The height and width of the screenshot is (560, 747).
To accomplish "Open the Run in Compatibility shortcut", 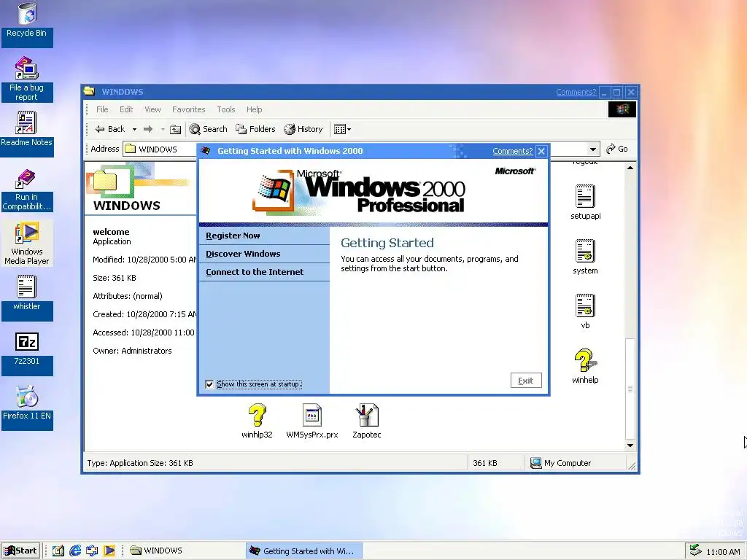I will coord(27,190).
